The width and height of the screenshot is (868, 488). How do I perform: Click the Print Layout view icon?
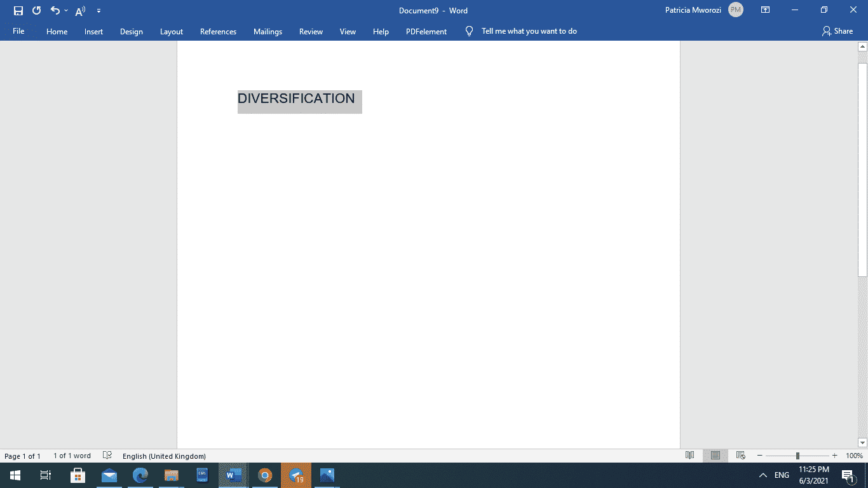714,456
